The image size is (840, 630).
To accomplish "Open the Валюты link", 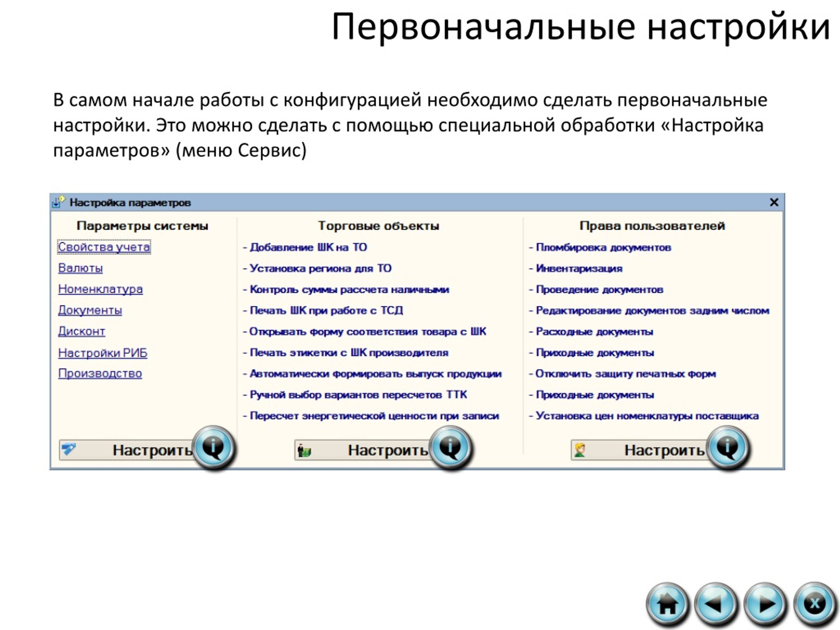I will click(80, 268).
